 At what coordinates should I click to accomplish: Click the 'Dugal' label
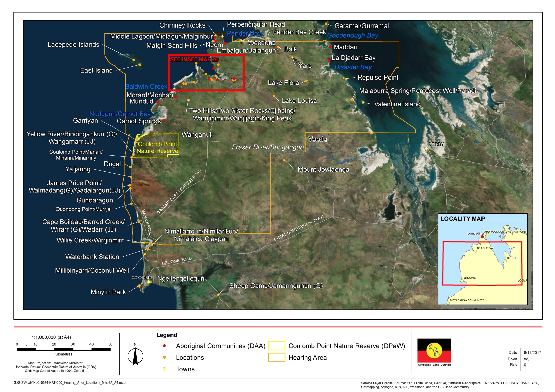pos(112,164)
